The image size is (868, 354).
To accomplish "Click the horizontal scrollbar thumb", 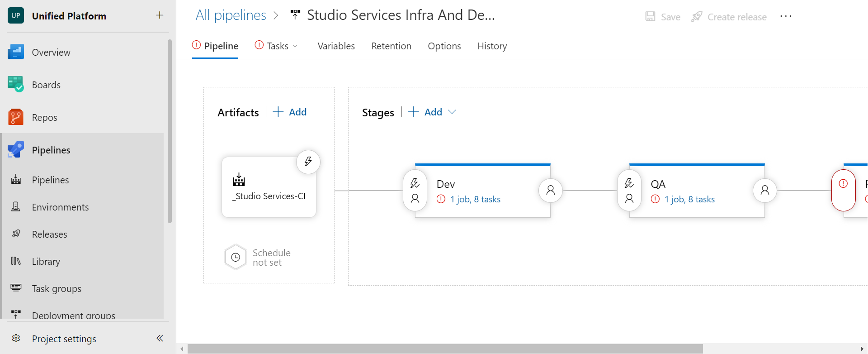I will [x=445, y=349].
